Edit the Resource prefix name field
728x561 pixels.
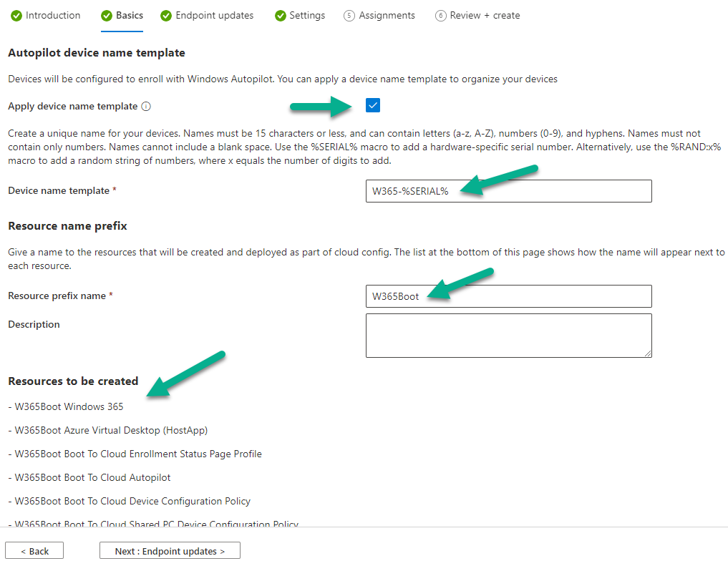pos(508,296)
